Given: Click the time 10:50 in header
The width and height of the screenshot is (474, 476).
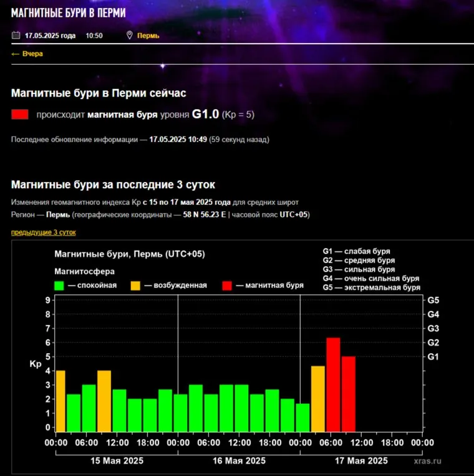Looking at the screenshot, I should click(x=94, y=36).
